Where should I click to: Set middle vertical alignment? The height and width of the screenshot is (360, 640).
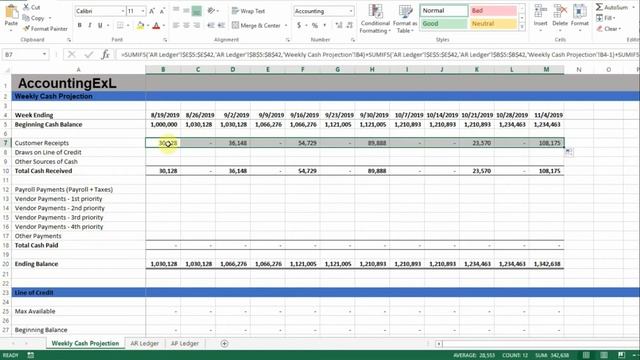pos(186,11)
